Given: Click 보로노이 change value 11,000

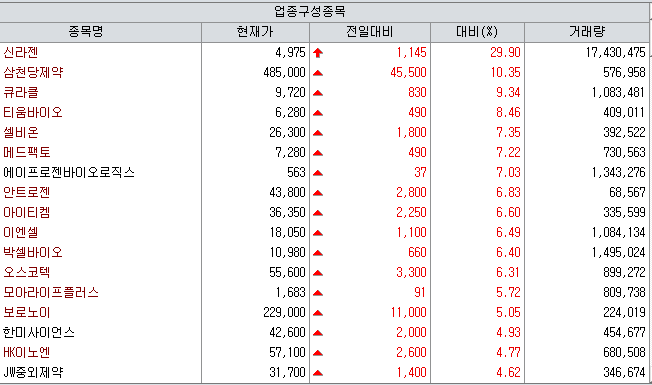Looking at the screenshot, I should click(x=408, y=312).
